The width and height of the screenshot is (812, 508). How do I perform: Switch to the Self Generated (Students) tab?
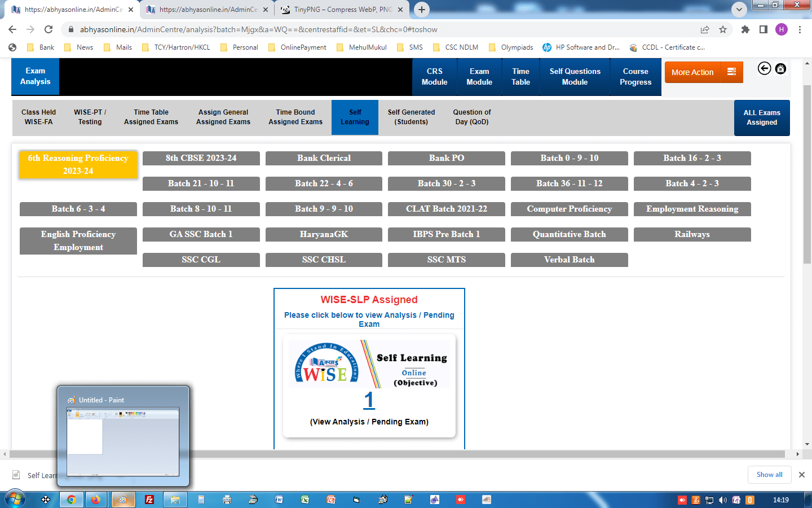[x=411, y=117]
